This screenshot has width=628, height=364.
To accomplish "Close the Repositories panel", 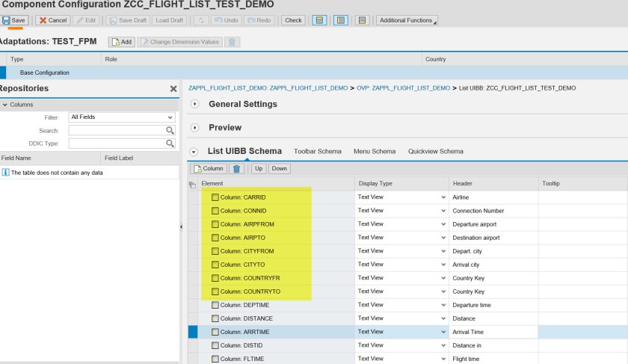I will pos(173,89).
